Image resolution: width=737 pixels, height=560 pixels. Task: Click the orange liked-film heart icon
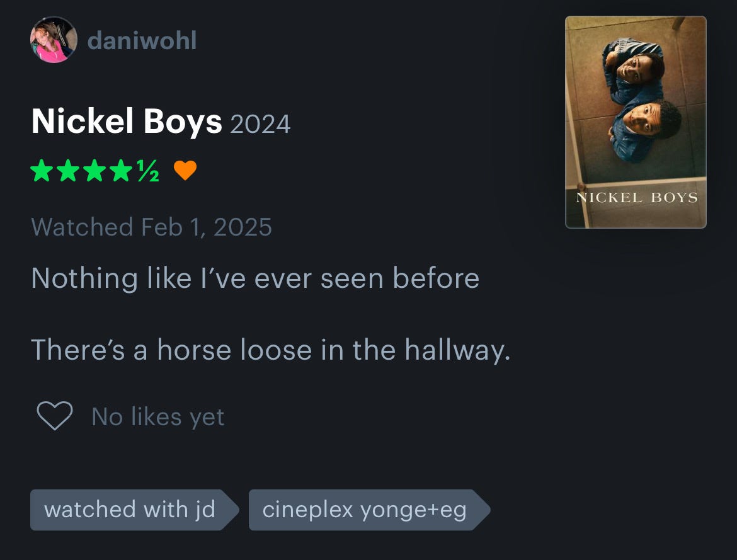tap(185, 170)
